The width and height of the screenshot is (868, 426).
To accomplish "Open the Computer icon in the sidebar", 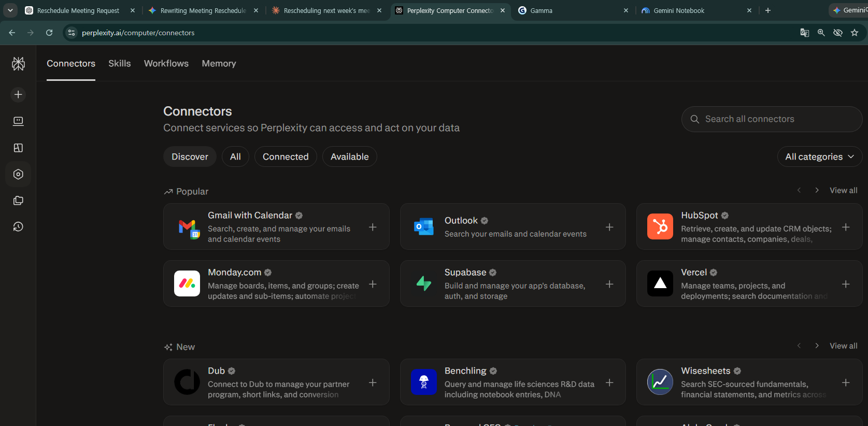I will click(18, 121).
